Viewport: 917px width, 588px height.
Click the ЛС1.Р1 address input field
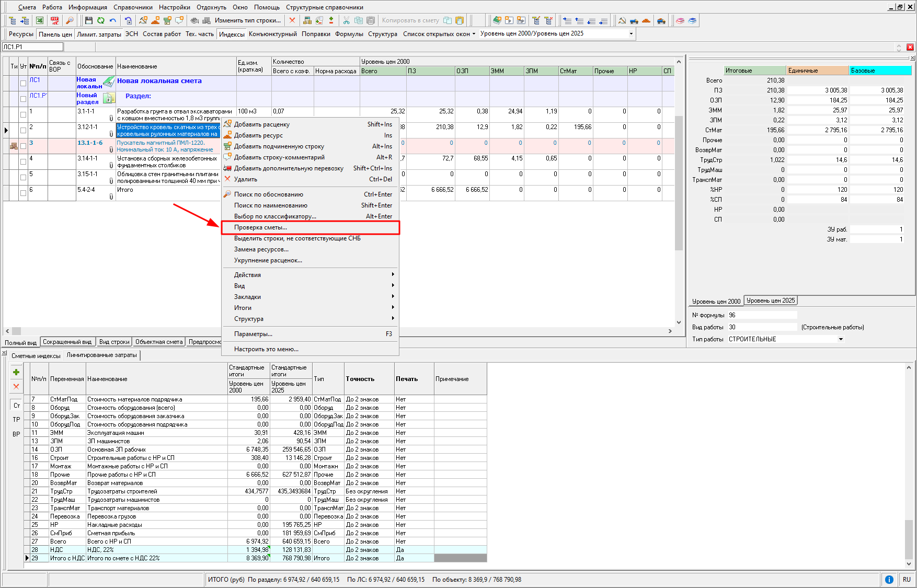32,47
